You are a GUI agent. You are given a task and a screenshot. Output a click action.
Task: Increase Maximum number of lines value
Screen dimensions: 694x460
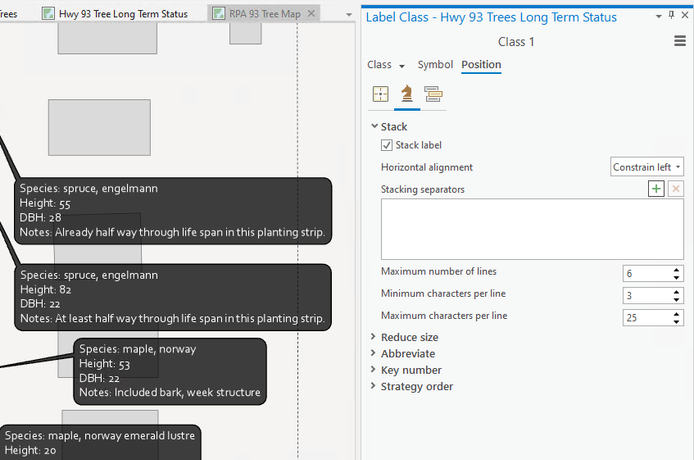[677, 270]
